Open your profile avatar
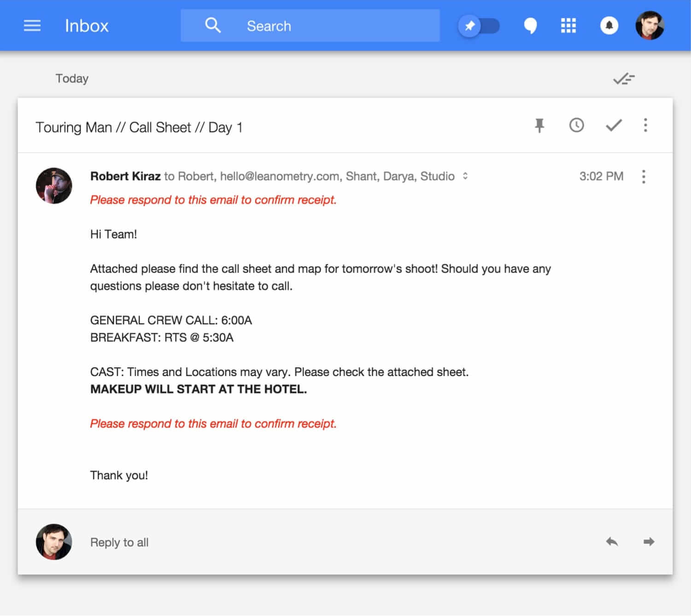 [650, 25]
